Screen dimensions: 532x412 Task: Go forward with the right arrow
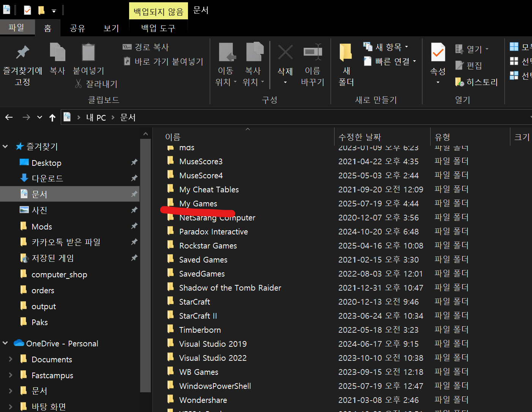coord(26,117)
